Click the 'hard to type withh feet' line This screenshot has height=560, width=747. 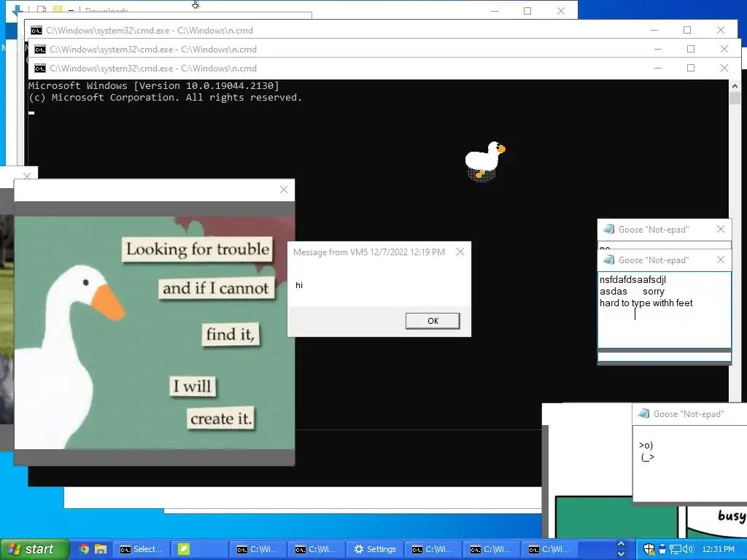click(x=646, y=303)
